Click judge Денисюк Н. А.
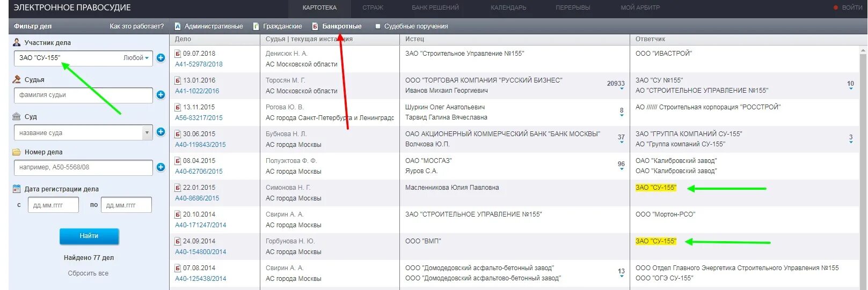This screenshot has width=868, height=290. 287,54
